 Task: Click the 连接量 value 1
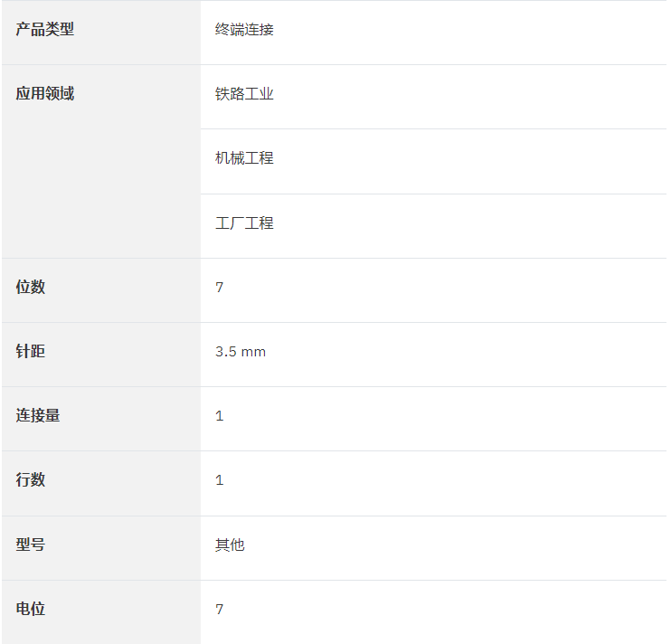[220, 416]
